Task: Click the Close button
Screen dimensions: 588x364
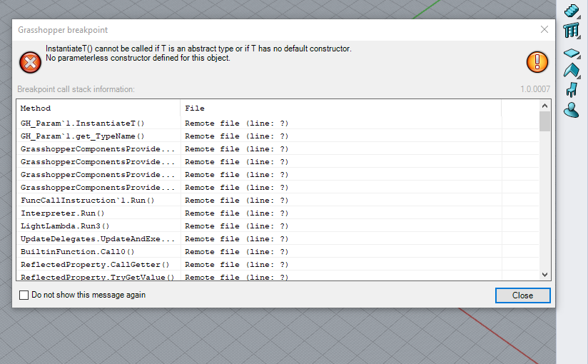Action: tap(523, 295)
